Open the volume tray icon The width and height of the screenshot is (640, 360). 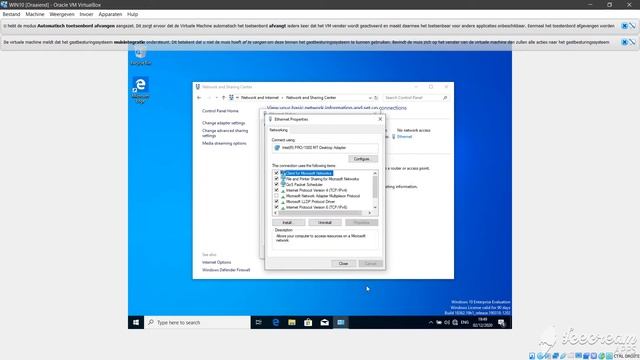(x=447, y=322)
